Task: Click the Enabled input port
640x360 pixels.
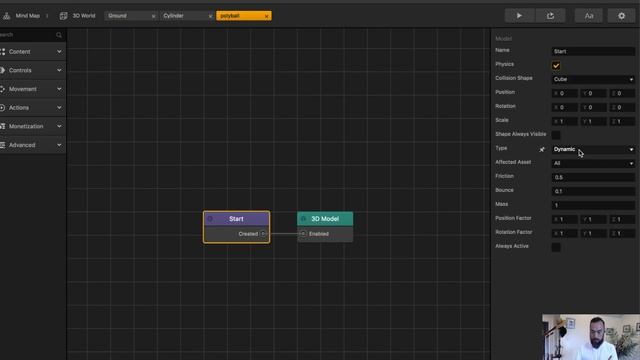Action: (x=303, y=234)
